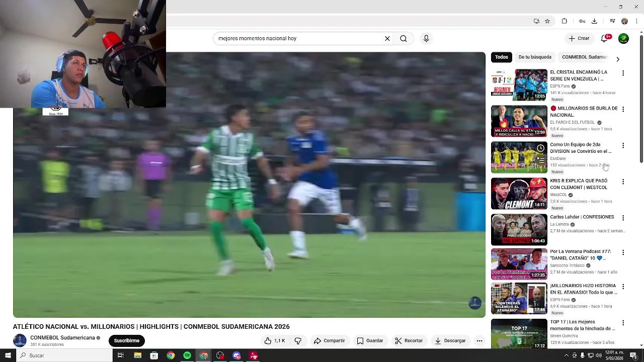644x362 pixels.
Task: Open CONMEBOL Sudamericana channel name link
Action: click(x=62, y=337)
